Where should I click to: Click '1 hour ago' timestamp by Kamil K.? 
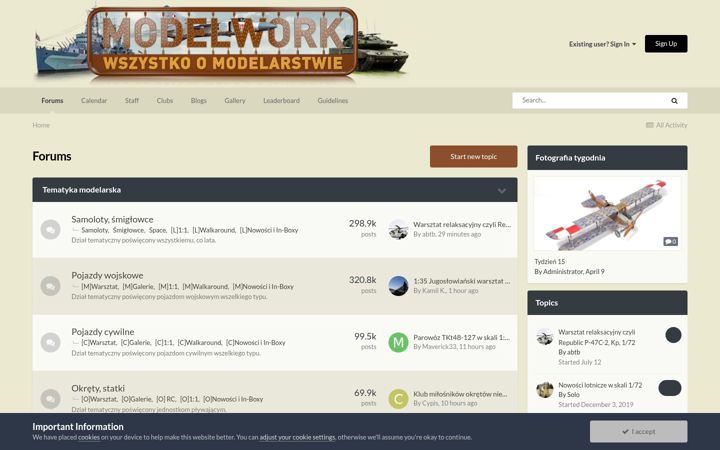[463, 291]
